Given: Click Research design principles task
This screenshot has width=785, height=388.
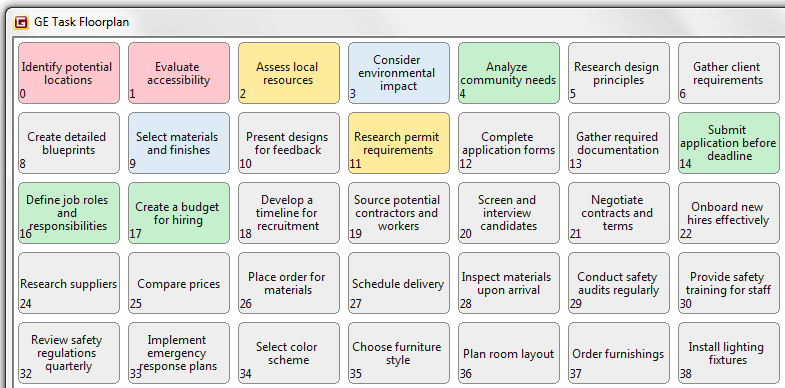Looking at the screenshot, I should click(x=619, y=73).
